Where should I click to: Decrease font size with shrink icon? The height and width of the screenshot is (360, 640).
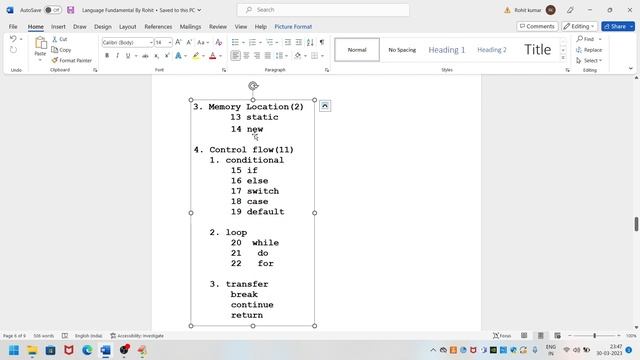pyautogui.click(x=189, y=42)
